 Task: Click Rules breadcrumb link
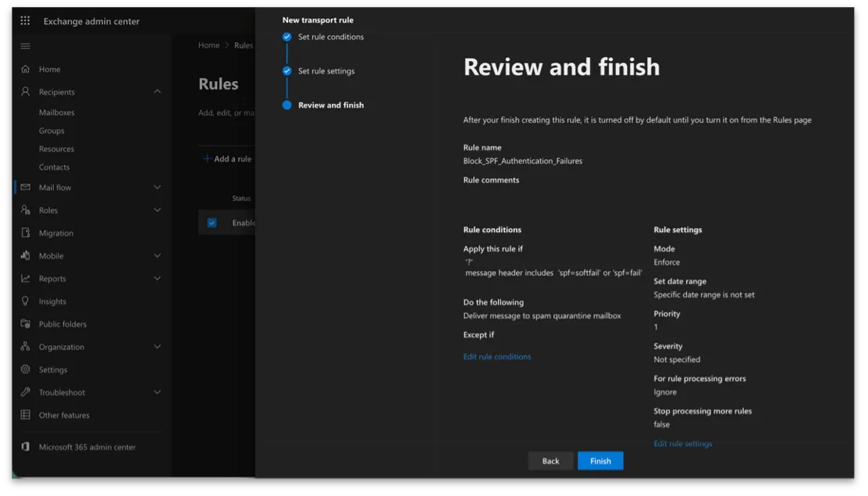point(244,45)
